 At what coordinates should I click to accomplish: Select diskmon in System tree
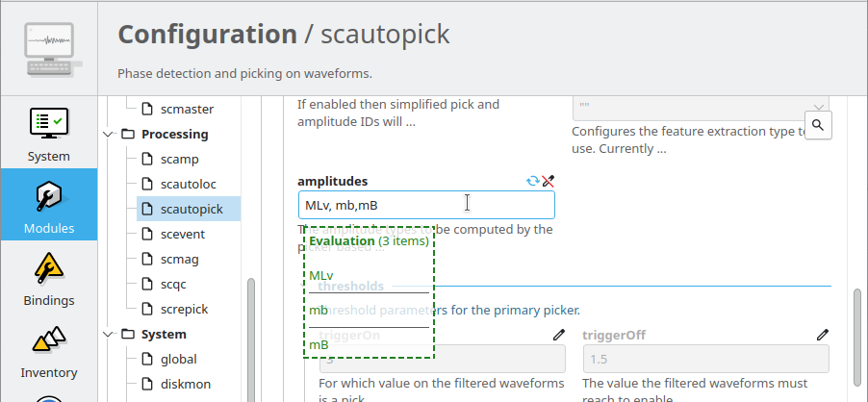(186, 385)
